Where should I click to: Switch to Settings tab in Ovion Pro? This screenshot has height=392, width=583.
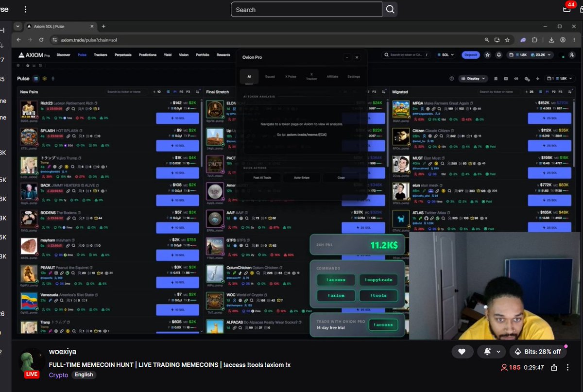[x=354, y=76]
